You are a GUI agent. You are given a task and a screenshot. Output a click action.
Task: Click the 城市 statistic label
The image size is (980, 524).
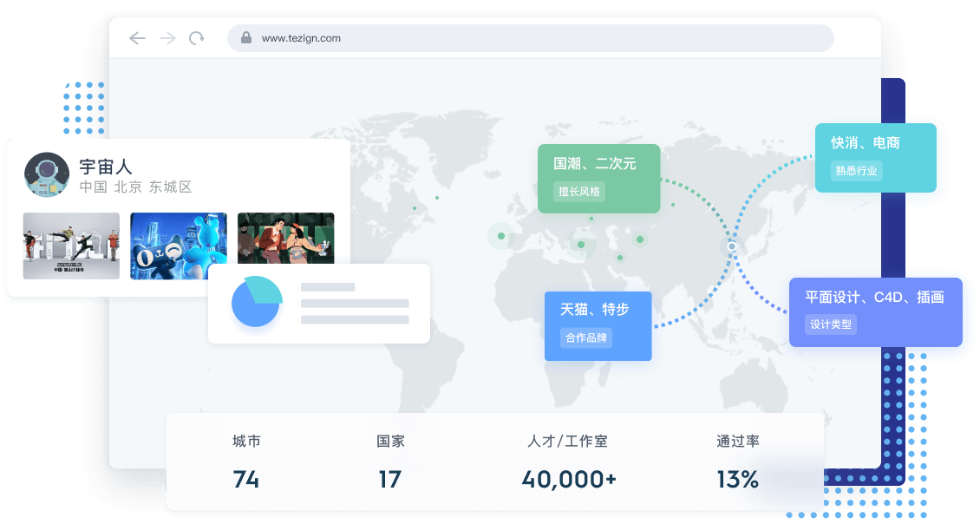pyautogui.click(x=246, y=441)
